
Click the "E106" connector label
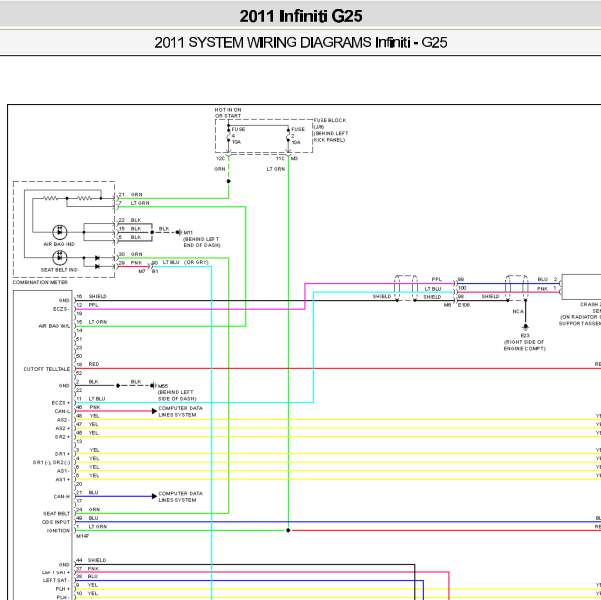[x=464, y=305]
